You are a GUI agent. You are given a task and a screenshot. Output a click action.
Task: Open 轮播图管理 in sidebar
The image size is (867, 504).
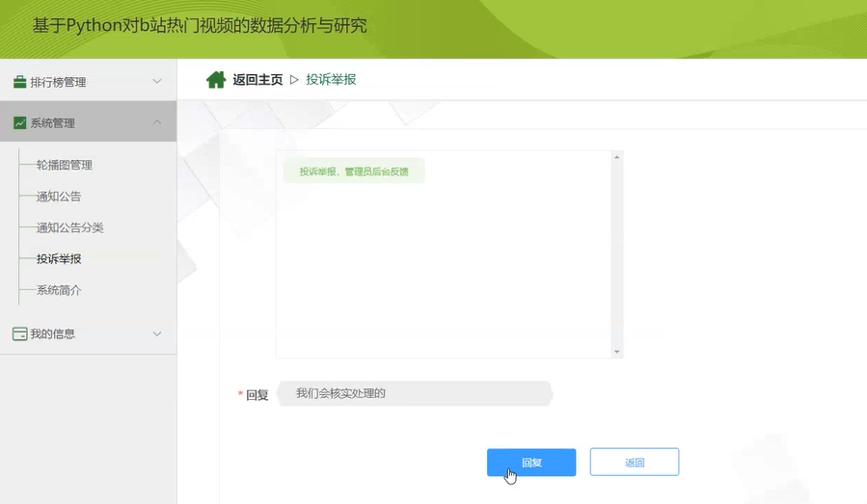click(65, 165)
